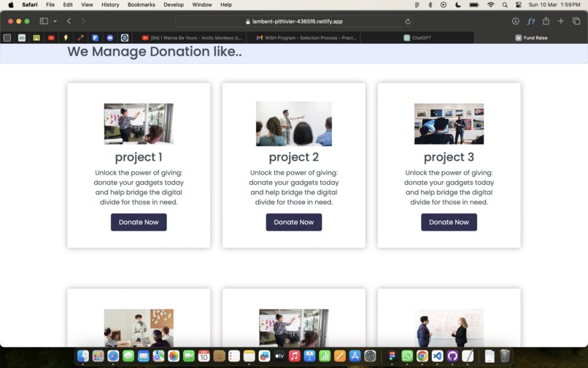Open the View menu
Screen dimensions: 588x368
pos(87,4)
